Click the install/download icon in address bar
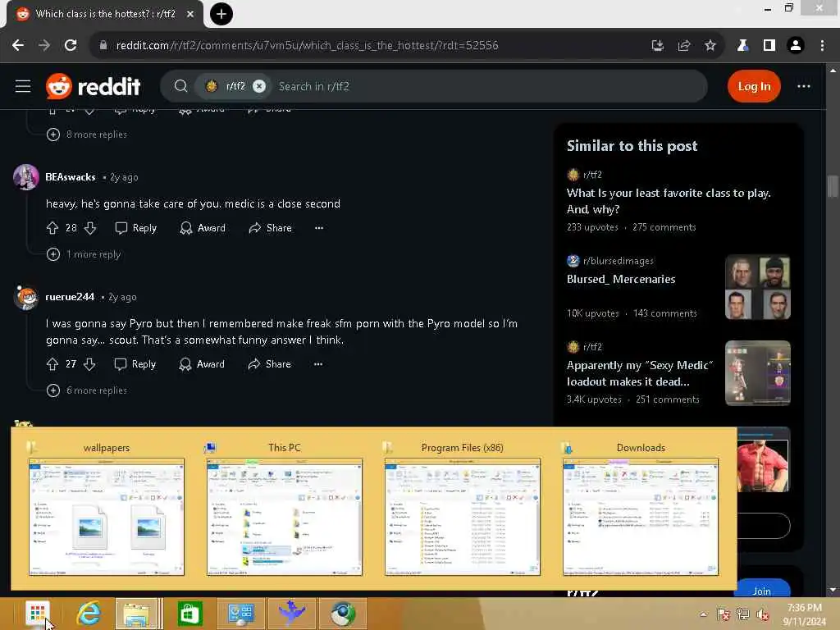The height and width of the screenshot is (630, 840). coord(657,46)
